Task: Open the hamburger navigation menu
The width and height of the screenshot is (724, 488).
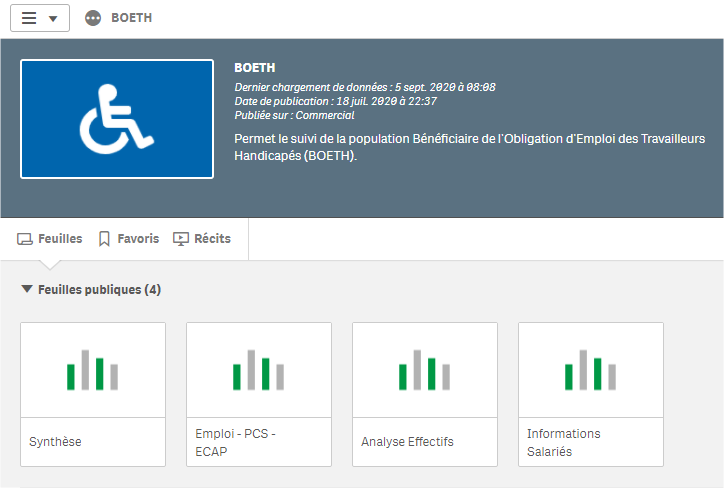Action: [x=29, y=18]
